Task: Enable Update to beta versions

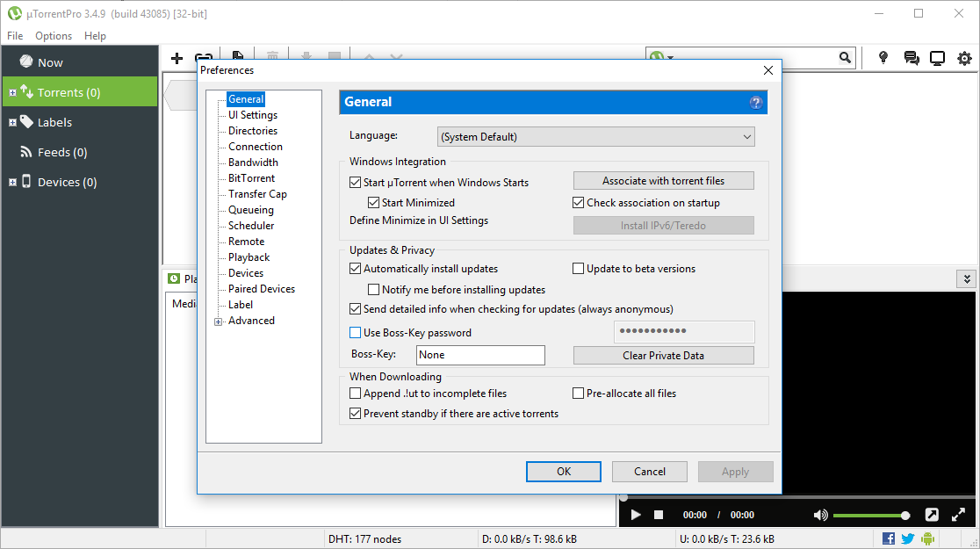Action: (x=578, y=268)
